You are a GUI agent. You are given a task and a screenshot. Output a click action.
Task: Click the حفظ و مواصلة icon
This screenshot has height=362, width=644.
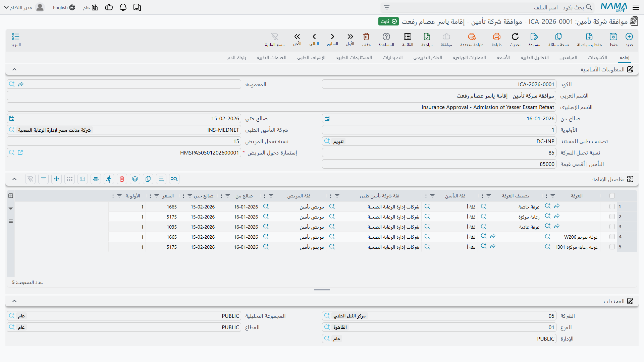click(589, 37)
